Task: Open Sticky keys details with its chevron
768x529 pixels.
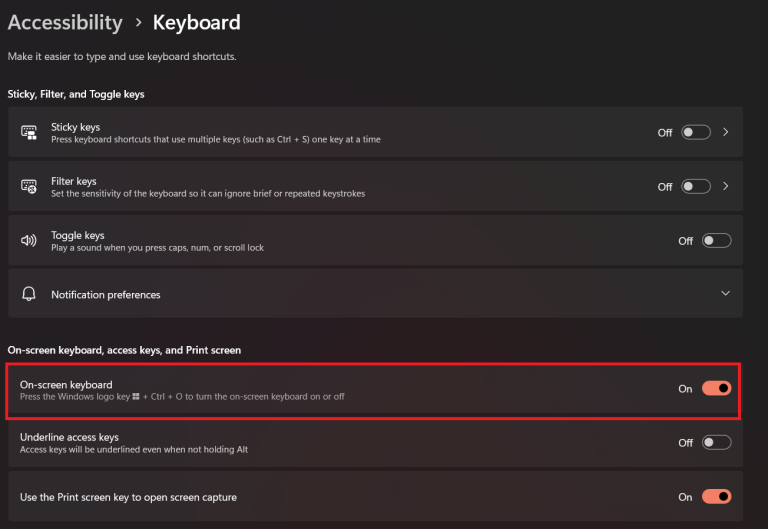Action: 725,132
